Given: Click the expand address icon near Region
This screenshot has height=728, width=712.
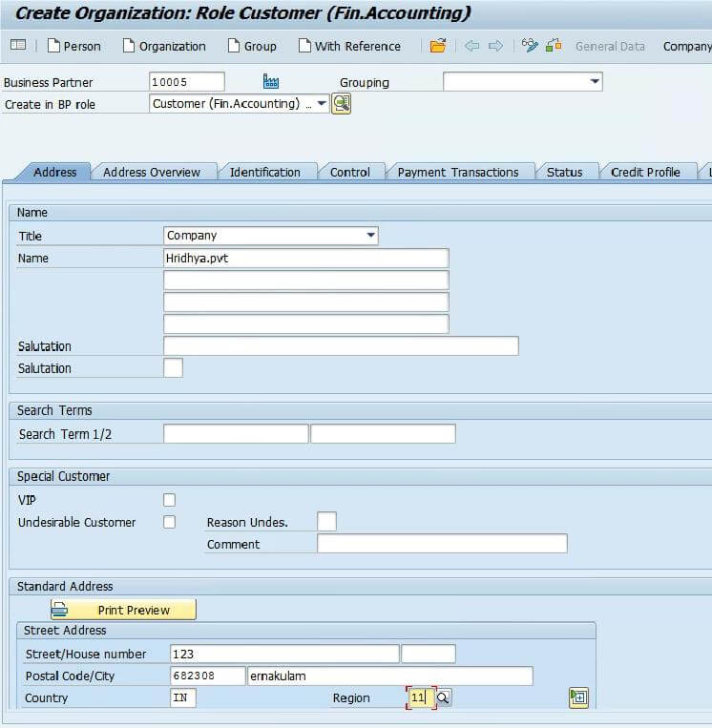Looking at the screenshot, I should (x=578, y=698).
